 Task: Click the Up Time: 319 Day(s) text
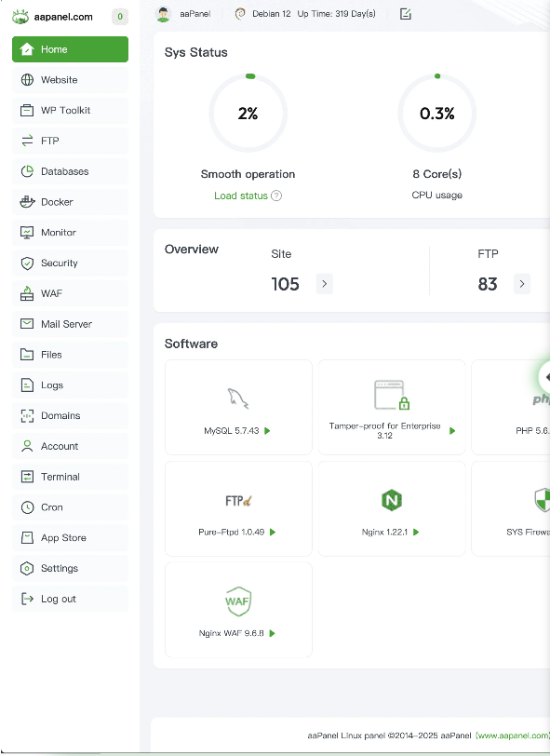tap(337, 14)
